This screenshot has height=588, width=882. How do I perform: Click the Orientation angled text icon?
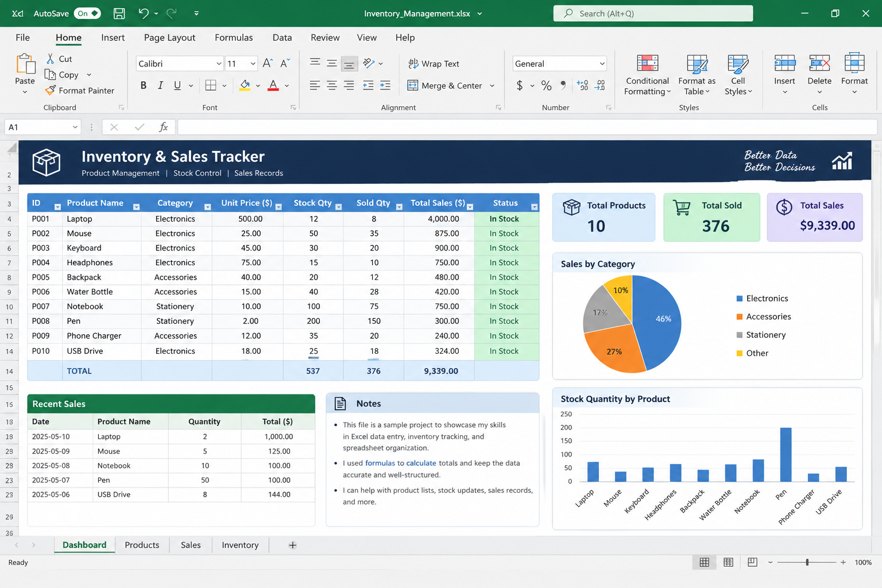369,63
